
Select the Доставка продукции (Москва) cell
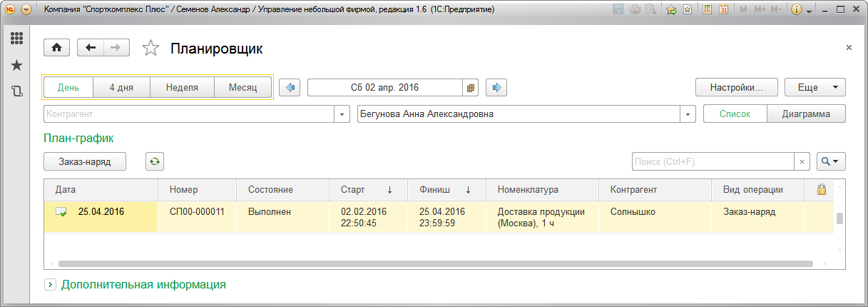click(543, 217)
